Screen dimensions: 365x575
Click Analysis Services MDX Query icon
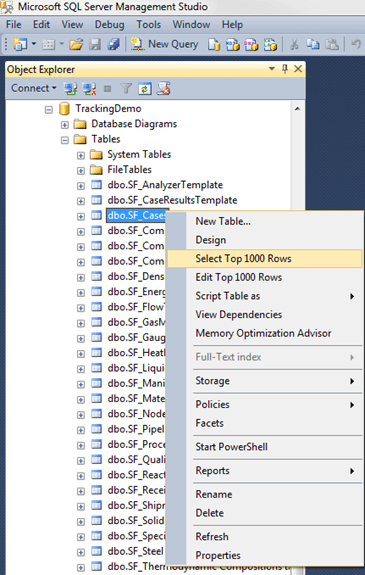click(233, 45)
